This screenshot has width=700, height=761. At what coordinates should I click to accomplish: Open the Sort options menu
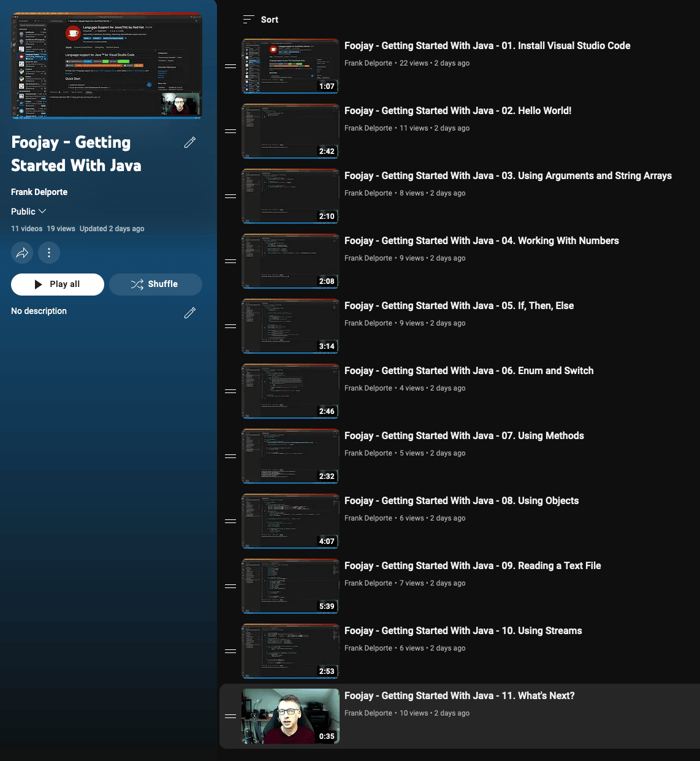click(261, 20)
